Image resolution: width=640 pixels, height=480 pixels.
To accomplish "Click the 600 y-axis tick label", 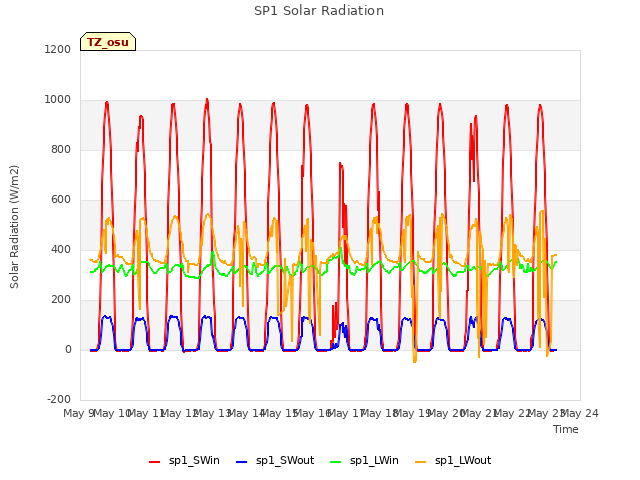I will click(x=61, y=200).
